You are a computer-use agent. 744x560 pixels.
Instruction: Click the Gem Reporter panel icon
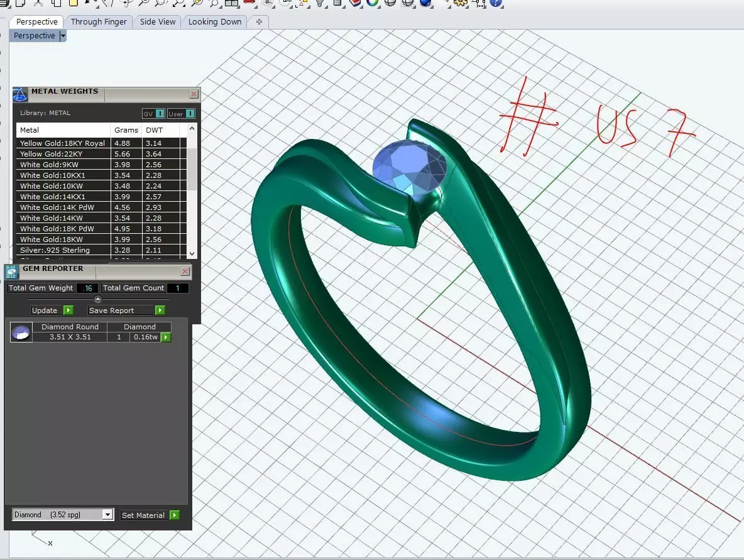(x=11, y=272)
